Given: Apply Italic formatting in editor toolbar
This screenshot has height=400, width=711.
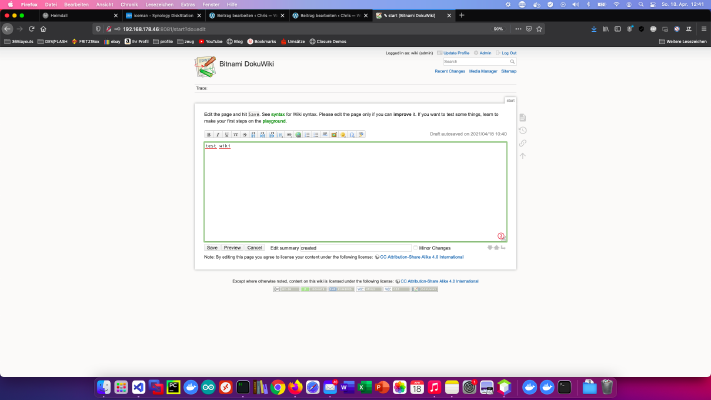Looking at the screenshot, I should pyautogui.click(x=218, y=135).
